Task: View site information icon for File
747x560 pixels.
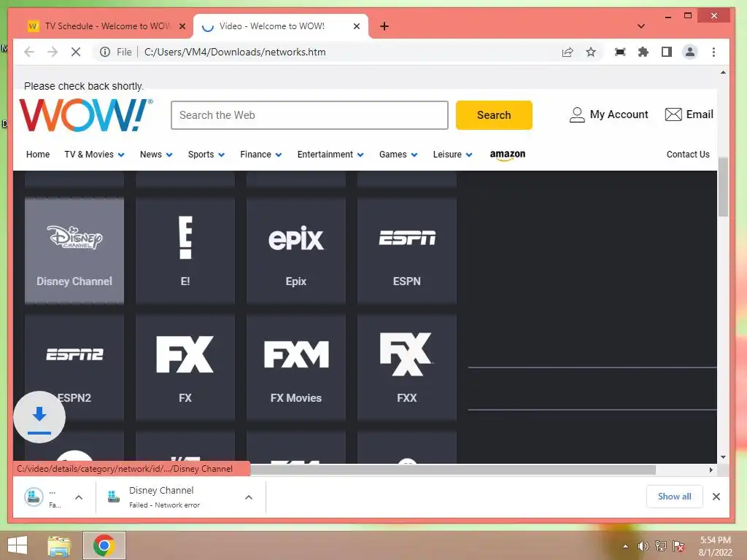Action: pyautogui.click(x=105, y=52)
